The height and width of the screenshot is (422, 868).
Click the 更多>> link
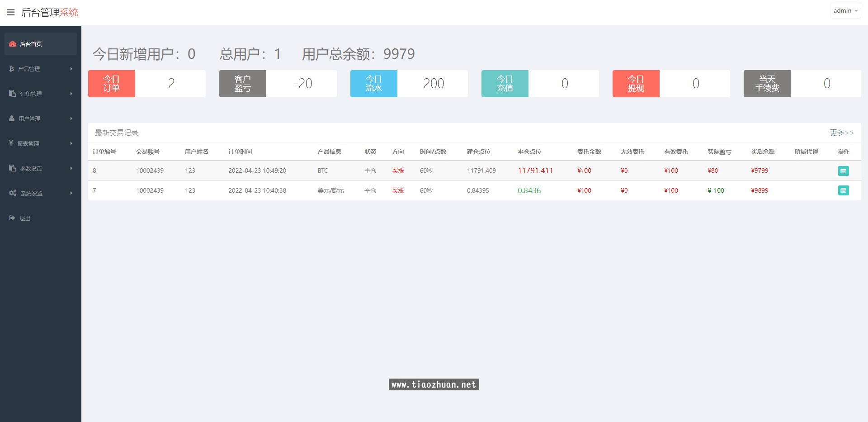pyautogui.click(x=841, y=133)
